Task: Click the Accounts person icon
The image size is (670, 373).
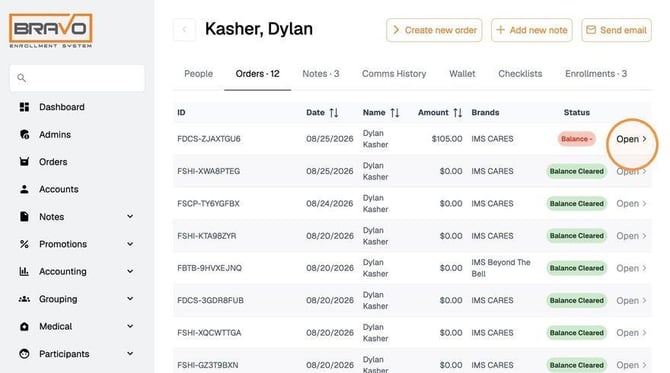Action: (24, 189)
